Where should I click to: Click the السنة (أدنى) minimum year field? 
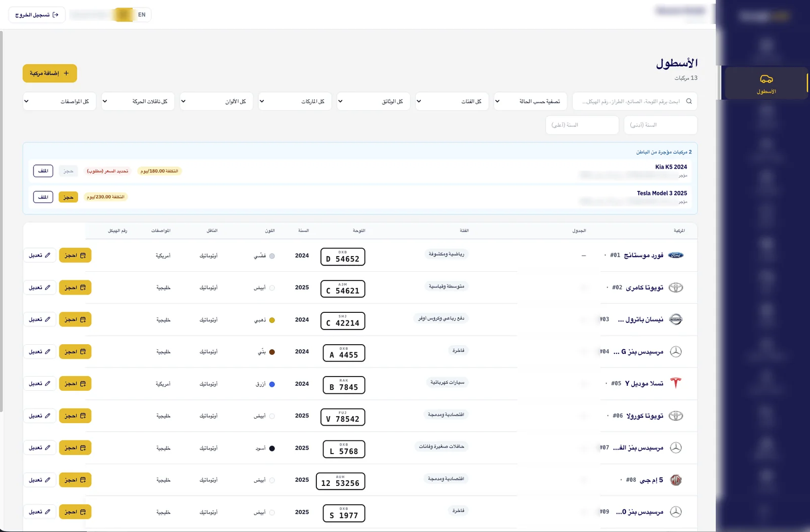click(x=661, y=125)
